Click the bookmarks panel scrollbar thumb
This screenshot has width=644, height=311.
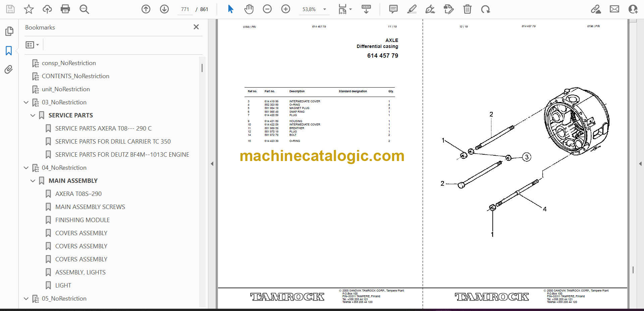pos(202,68)
